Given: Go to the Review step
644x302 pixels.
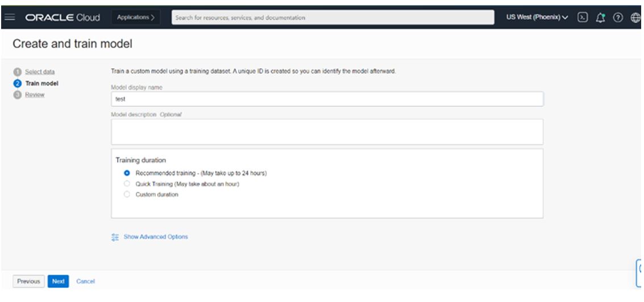Looking at the screenshot, I should [35, 95].
